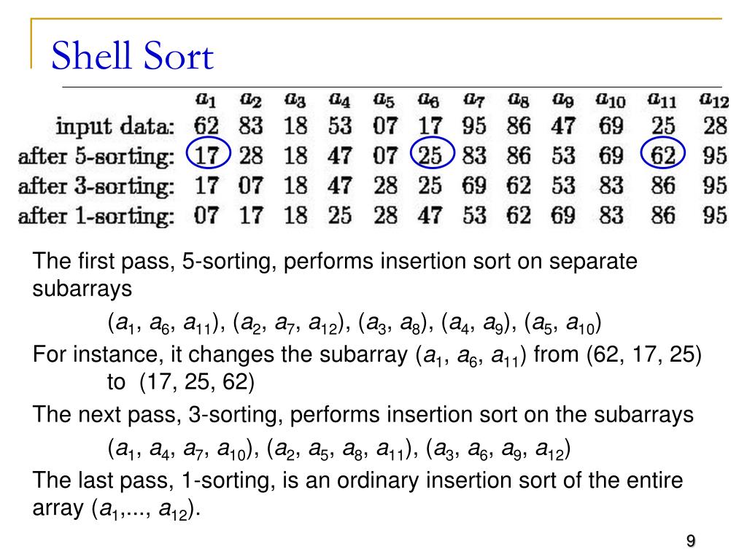Viewport: 747px width, 560px height.
Task: Select circled 17 in after 5-sorting row
Action: (208, 153)
